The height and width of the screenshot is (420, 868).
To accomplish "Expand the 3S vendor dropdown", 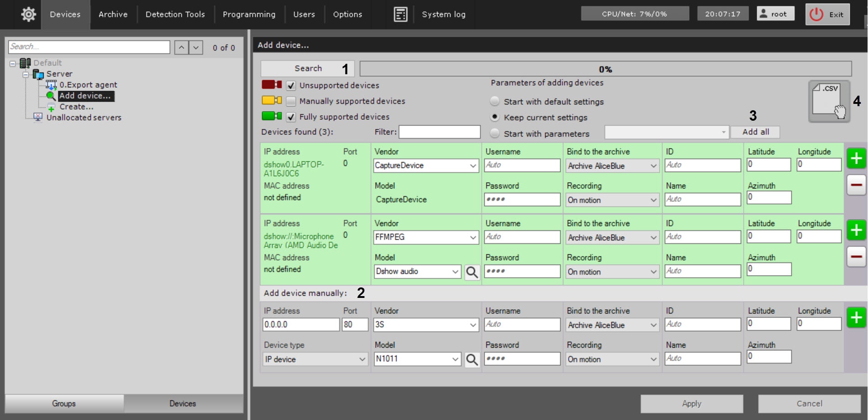I will pyautogui.click(x=473, y=325).
